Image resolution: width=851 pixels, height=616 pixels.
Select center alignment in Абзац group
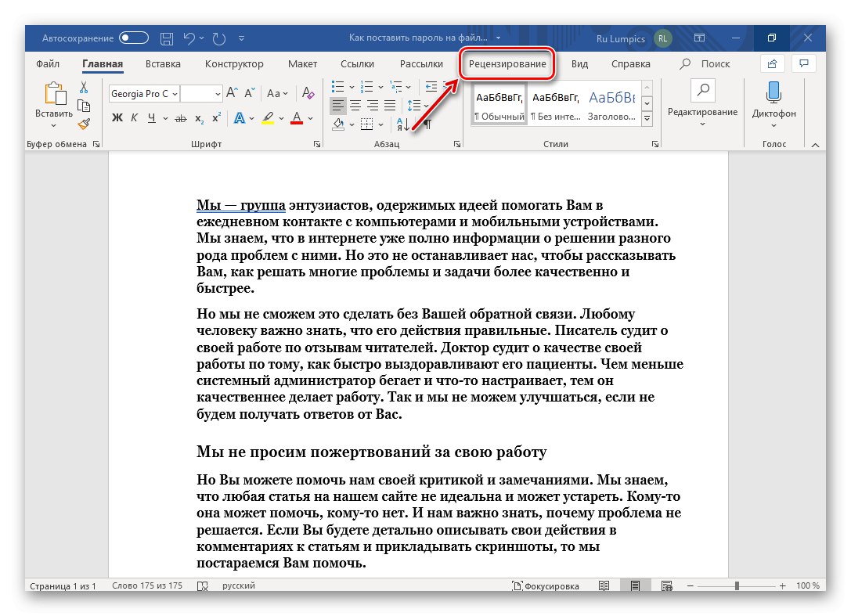point(355,106)
